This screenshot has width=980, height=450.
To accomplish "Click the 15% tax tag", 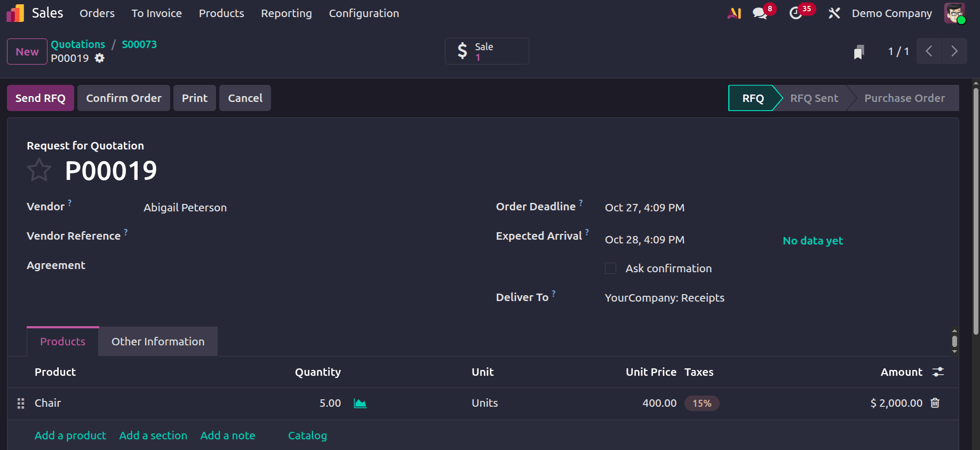I will [x=702, y=404].
